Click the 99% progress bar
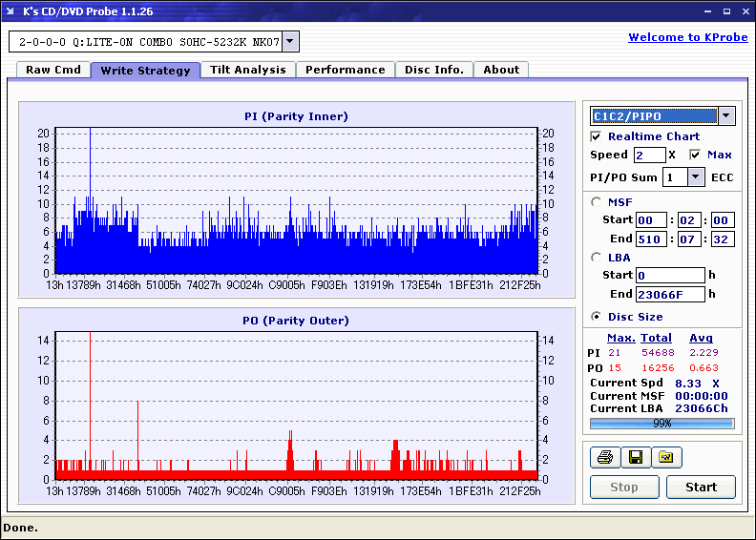This screenshot has height=540, width=756. click(661, 423)
